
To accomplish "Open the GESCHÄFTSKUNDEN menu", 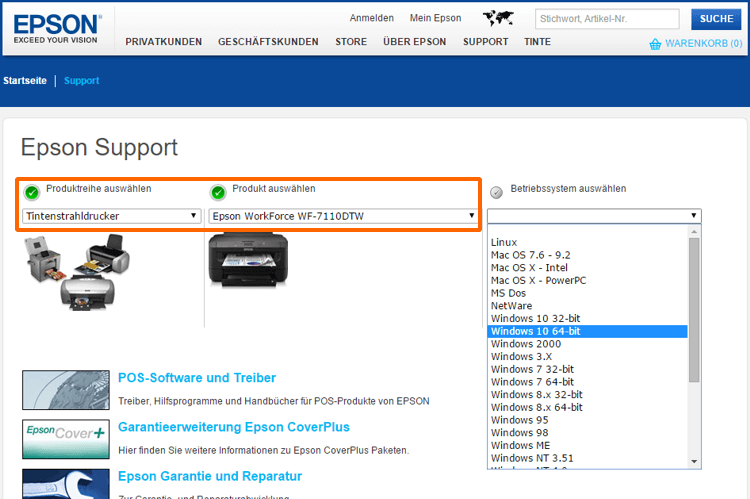I will [268, 42].
